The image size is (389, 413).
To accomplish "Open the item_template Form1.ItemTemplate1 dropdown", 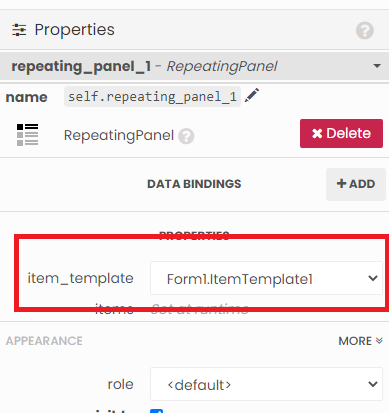I will tap(266, 278).
